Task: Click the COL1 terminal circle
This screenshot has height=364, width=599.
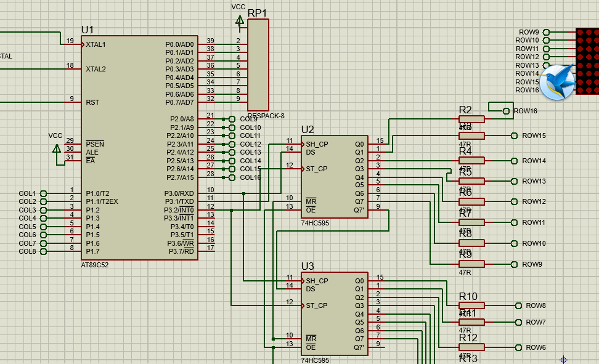Action: [x=43, y=193]
